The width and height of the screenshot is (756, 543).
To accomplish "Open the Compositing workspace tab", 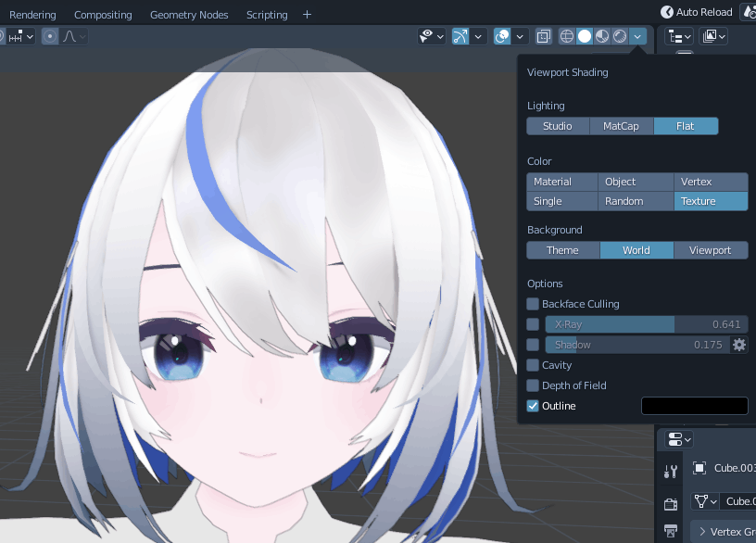I will coord(103,15).
